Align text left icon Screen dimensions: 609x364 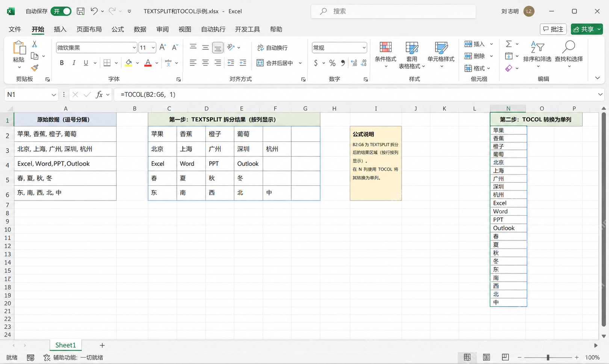click(193, 63)
